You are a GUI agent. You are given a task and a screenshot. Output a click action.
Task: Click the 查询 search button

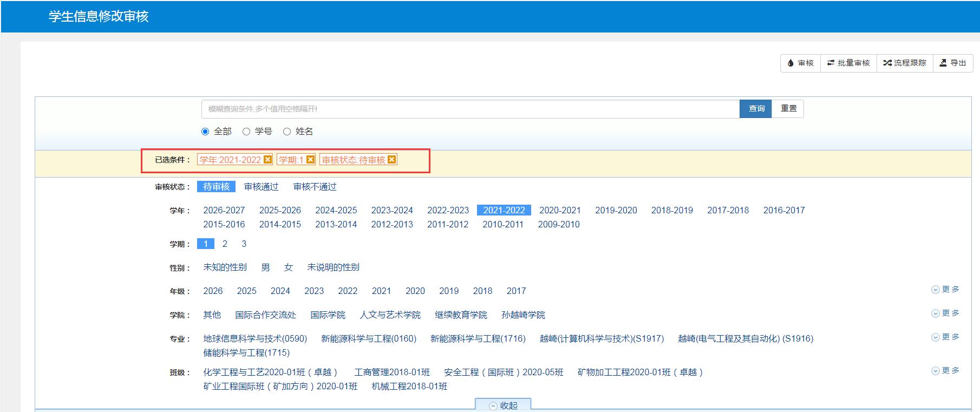pyautogui.click(x=756, y=109)
